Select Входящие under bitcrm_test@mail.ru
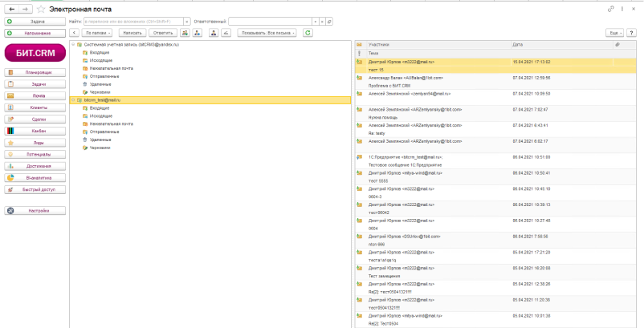644x328 pixels. click(x=99, y=107)
